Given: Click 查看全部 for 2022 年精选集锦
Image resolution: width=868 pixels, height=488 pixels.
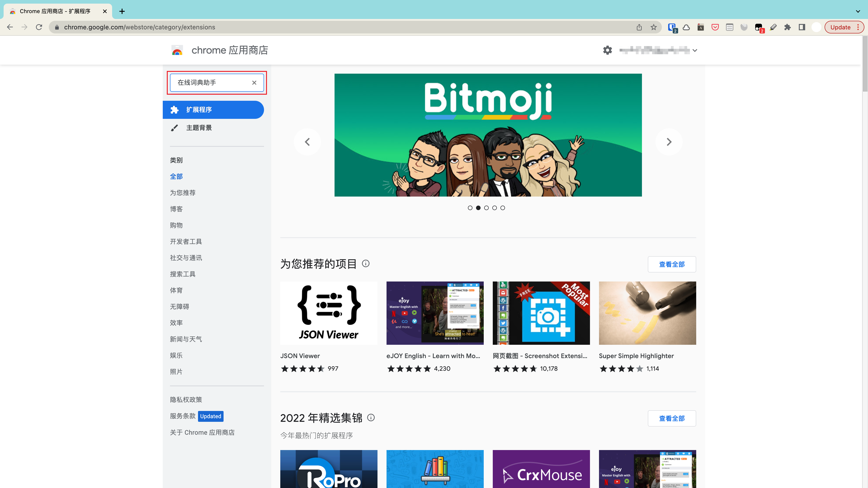Looking at the screenshot, I should (672, 418).
